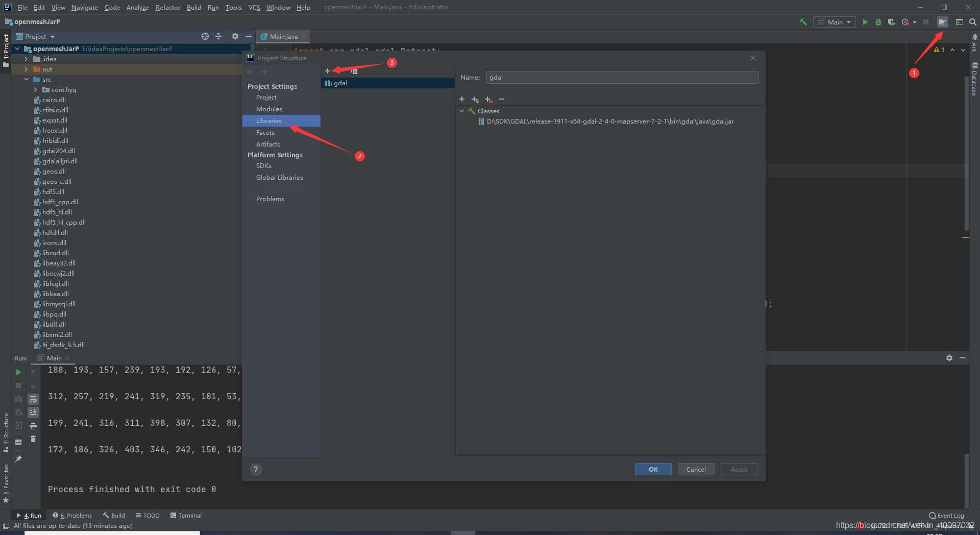Rerun Main in the Run panel
Viewport: 980px width, 535px height.
18,372
